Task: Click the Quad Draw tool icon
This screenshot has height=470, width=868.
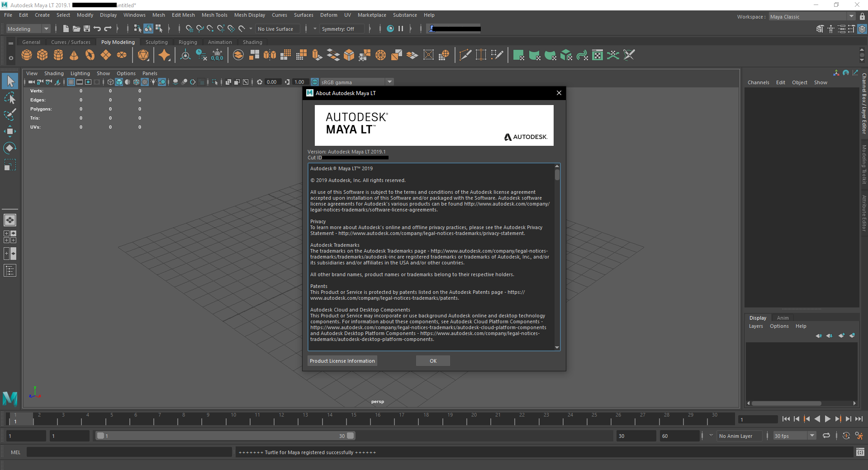Action: click(x=496, y=55)
